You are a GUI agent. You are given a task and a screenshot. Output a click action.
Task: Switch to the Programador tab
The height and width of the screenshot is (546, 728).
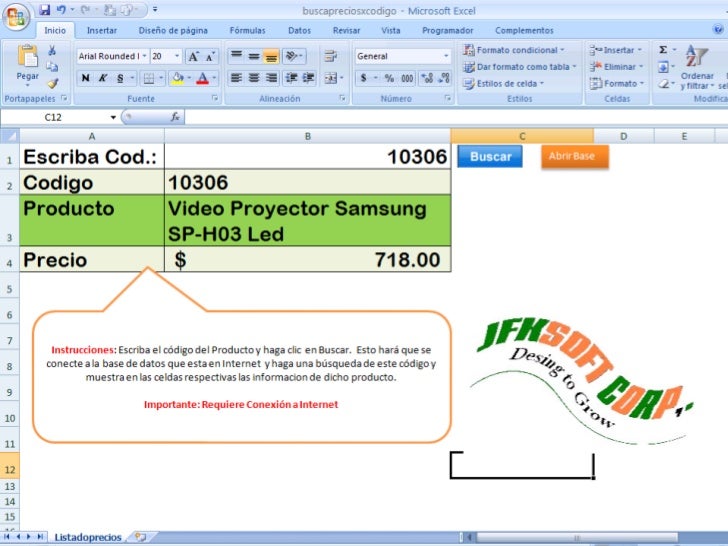point(448,31)
